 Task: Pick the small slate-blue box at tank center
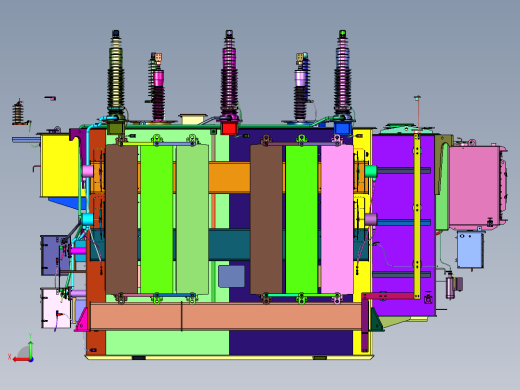(x=232, y=276)
